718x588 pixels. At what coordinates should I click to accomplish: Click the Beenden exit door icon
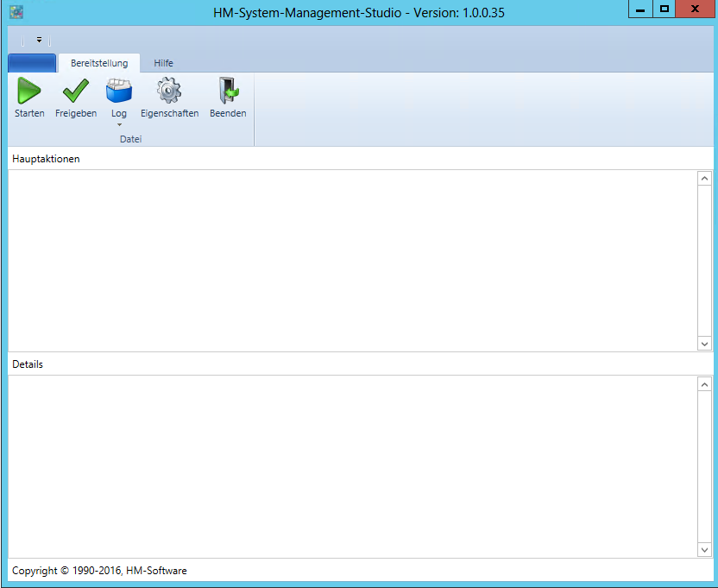click(228, 91)
